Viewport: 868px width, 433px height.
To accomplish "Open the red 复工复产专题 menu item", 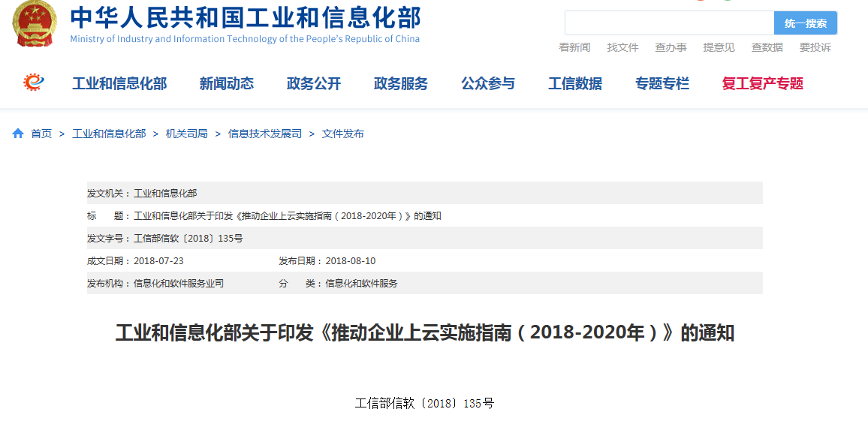I will pyautogui.click(x=763, y=83).
